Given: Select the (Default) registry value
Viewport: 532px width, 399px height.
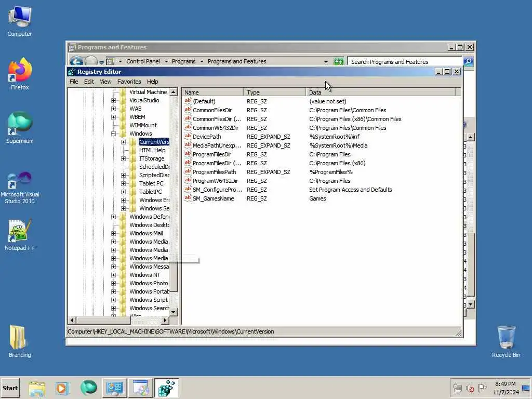Looking at the screenshot, I should click(204, 101).
